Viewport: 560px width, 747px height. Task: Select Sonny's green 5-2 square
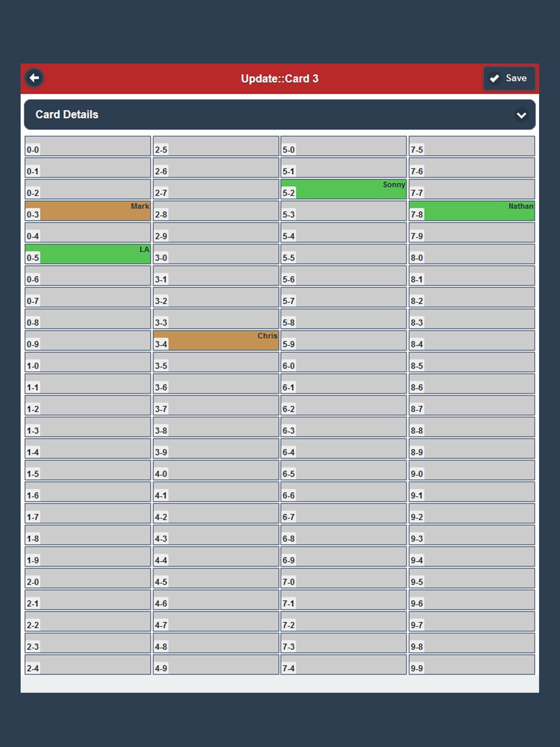[343, 189]
